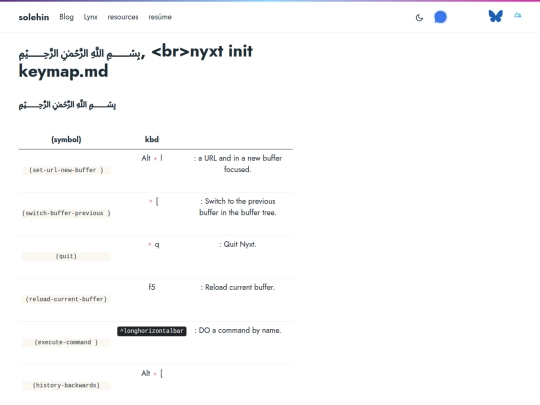This screenshot has width=540, height=405.
Task: Click the small icon right of the butterfly
Action: pyautogui.click(x=518, y=15)
